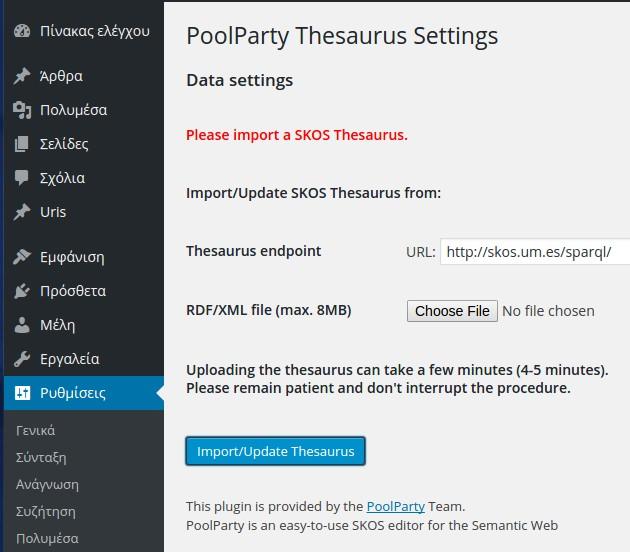Click the media icon beside Πολυμέσα

click(x=22, y=110)
